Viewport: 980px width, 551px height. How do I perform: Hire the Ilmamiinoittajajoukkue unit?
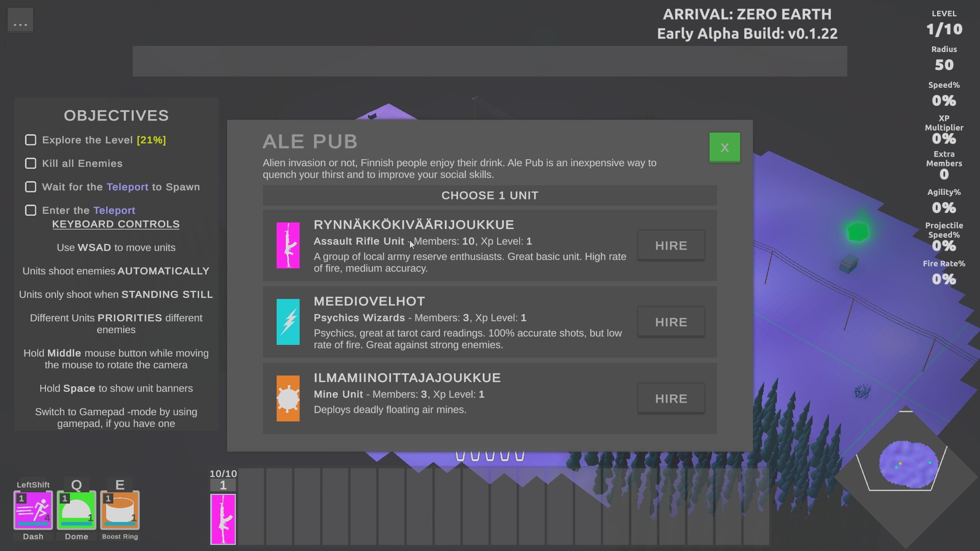(x=671, y=398)
